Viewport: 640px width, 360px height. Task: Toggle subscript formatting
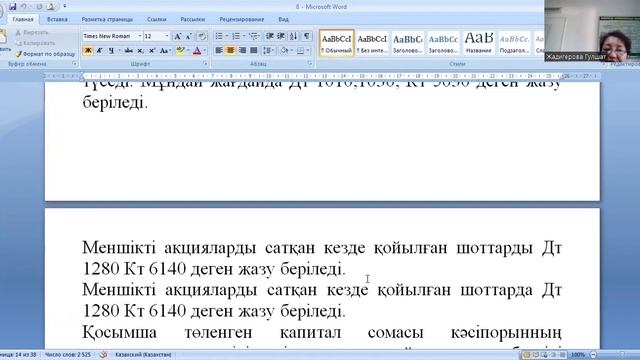click(140, 51)
